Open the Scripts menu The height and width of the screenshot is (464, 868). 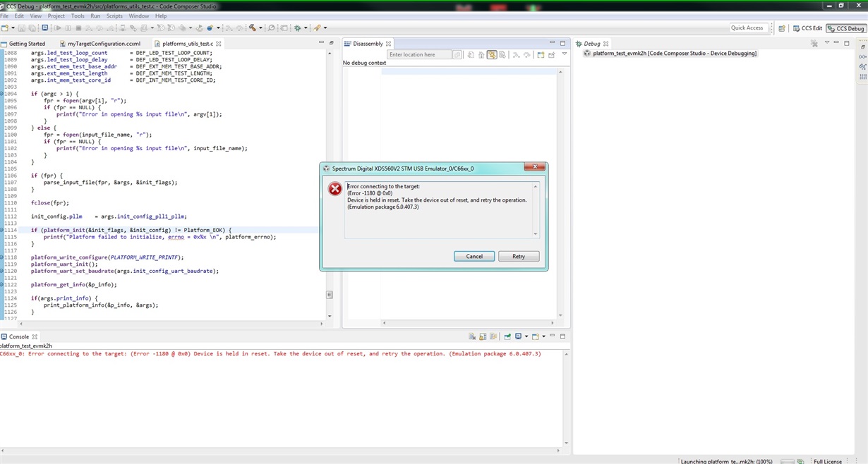(114, 16)
